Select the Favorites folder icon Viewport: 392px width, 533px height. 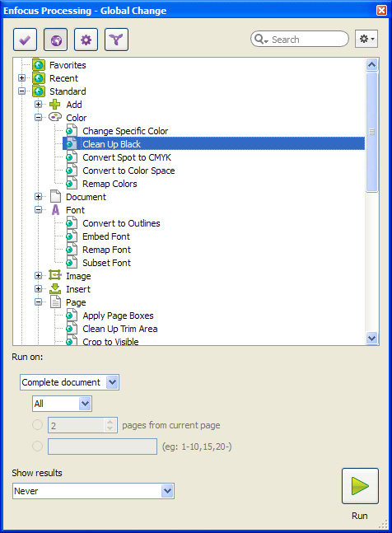pos(39,64)
